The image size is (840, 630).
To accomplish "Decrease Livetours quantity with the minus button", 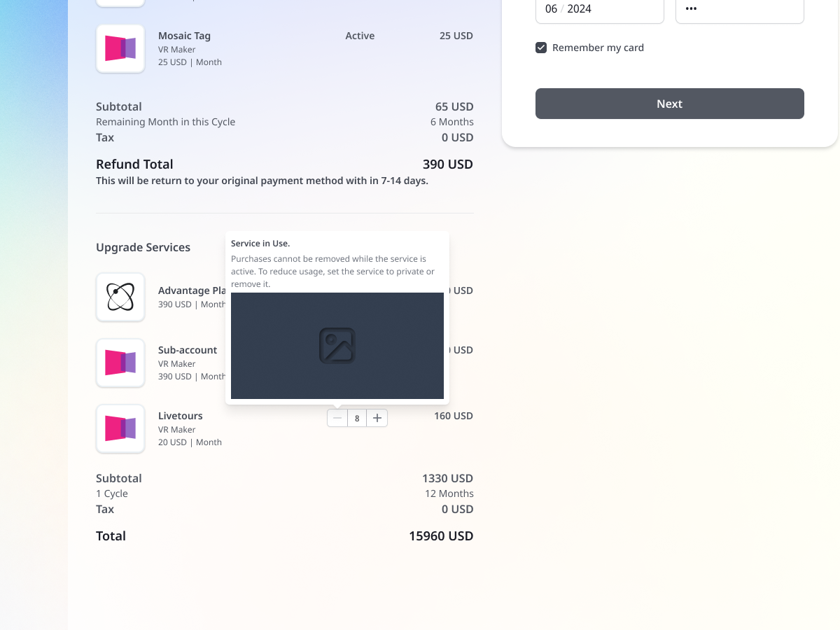I will 337,418.
